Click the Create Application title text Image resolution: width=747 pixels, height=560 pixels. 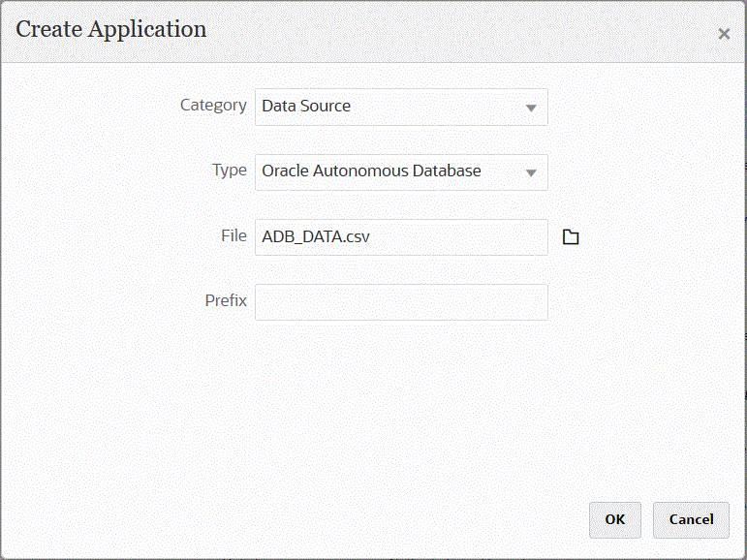tap(111, 29)
